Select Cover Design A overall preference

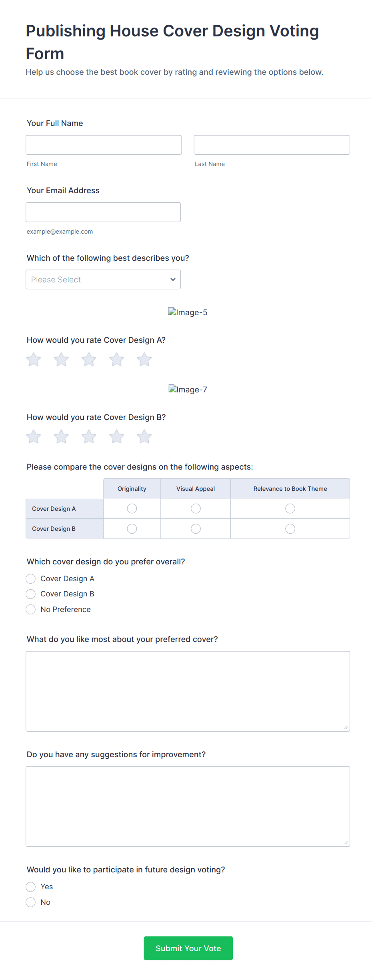click(x=31, y=579)
